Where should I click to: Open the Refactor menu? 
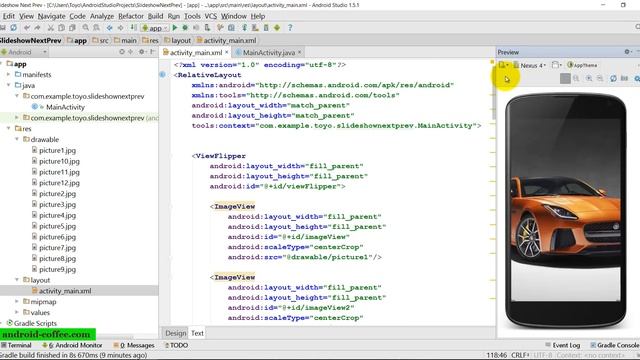pyautogui.click(x=131, y=16)
